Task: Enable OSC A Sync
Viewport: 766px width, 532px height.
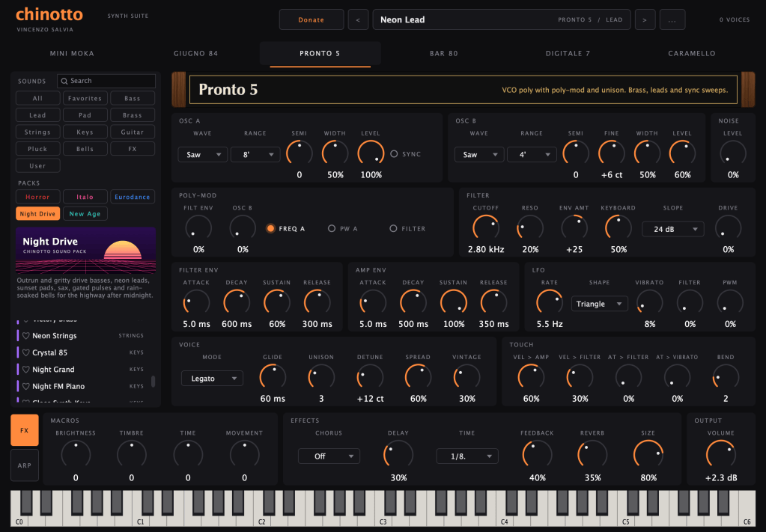Action: (x=395, y=153)
